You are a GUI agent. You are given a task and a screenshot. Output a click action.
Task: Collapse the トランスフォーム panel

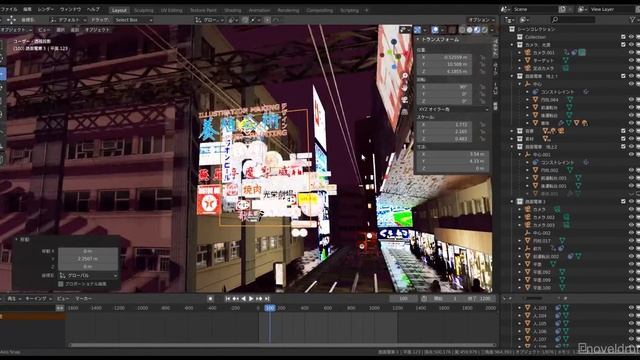(x=418, y=40)
